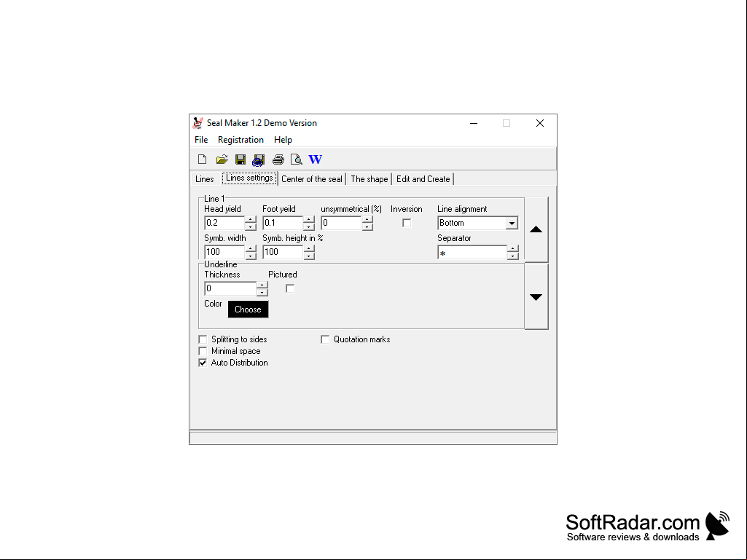The image size is (747, 560).
Task: Uncheck Auto Distribution checkbox
Action: pos(203,363)
